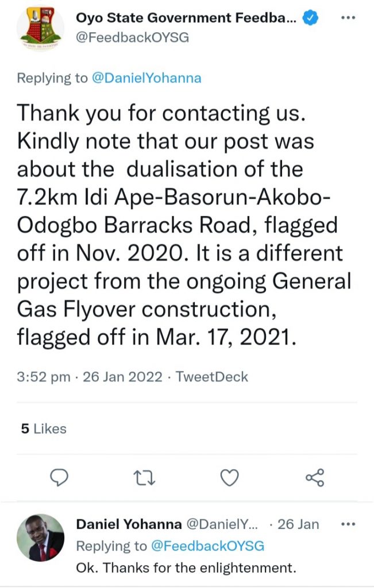Image resolution: width=374 pixels, height=588 pixels.
Task: Click the Oyo State Government Feedback name
Action: point(186,18)
